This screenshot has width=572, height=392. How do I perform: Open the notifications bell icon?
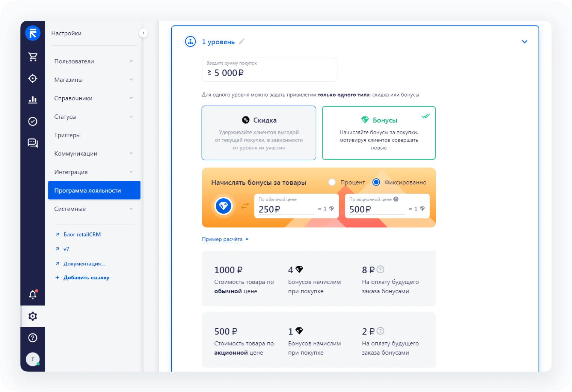pos(33,295)
